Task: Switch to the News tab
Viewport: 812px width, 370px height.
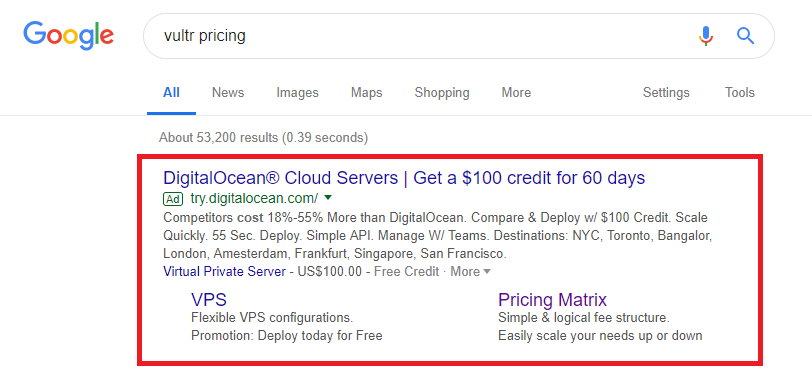Action: [x=228, y=93]
